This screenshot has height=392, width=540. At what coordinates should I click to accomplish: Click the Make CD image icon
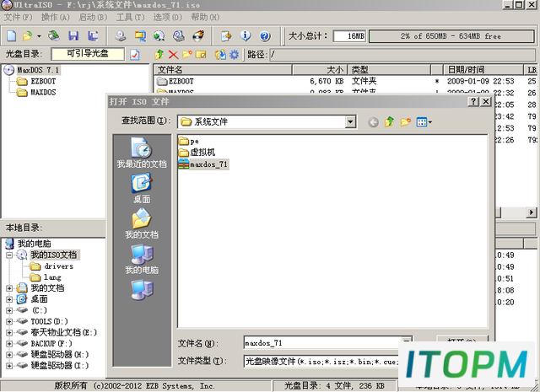(x=120, y=35)
